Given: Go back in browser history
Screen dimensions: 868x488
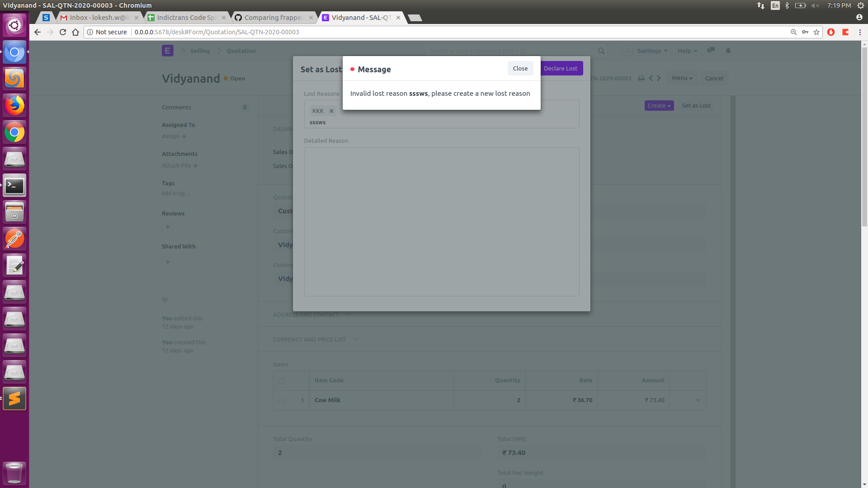Looking at the screenshot, I should click(x=38, y=32).
